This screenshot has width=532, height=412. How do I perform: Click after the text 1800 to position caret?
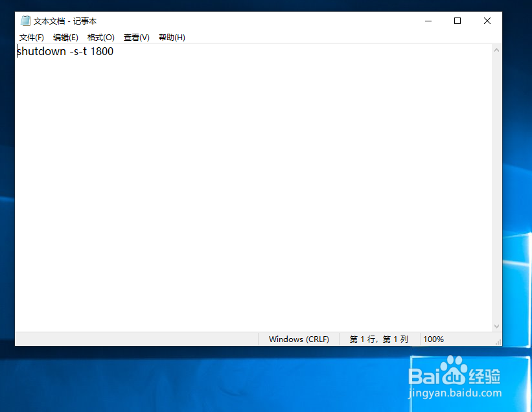[x=114, y=51]
